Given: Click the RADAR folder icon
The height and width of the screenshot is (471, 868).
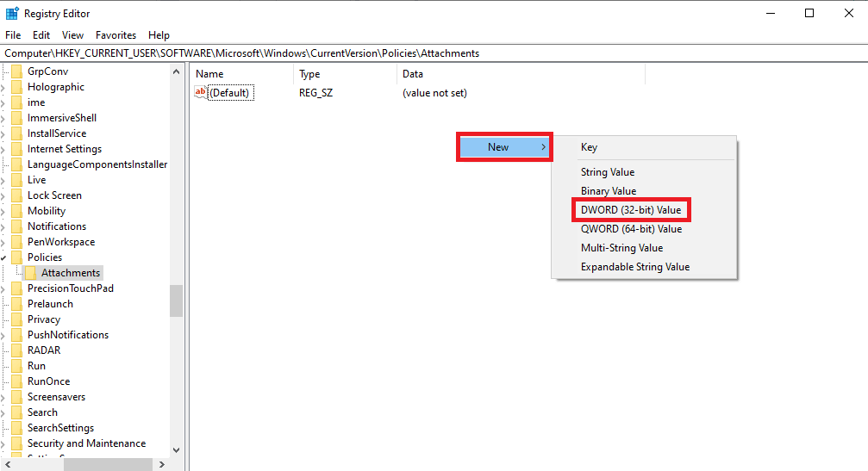Looking at the screenshot, I should [17, 350].
